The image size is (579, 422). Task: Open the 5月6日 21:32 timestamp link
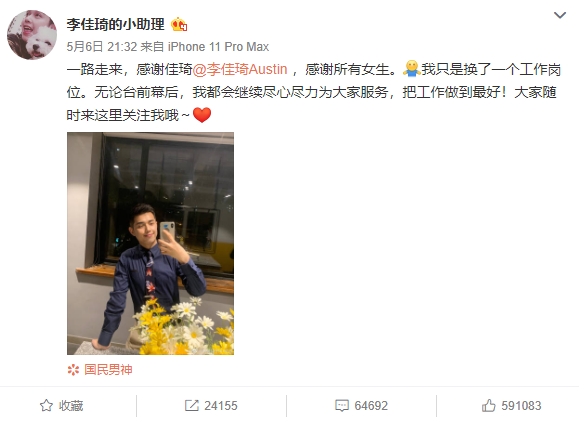[102, 47]
